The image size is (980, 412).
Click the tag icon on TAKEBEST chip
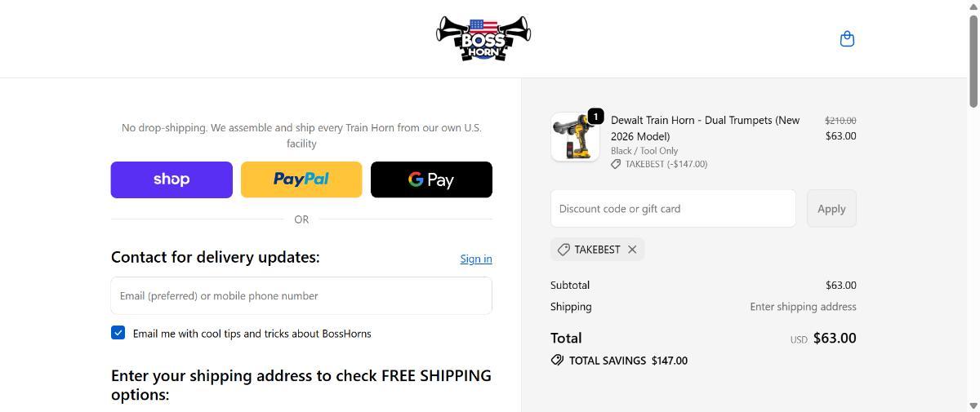pos(563,250)
